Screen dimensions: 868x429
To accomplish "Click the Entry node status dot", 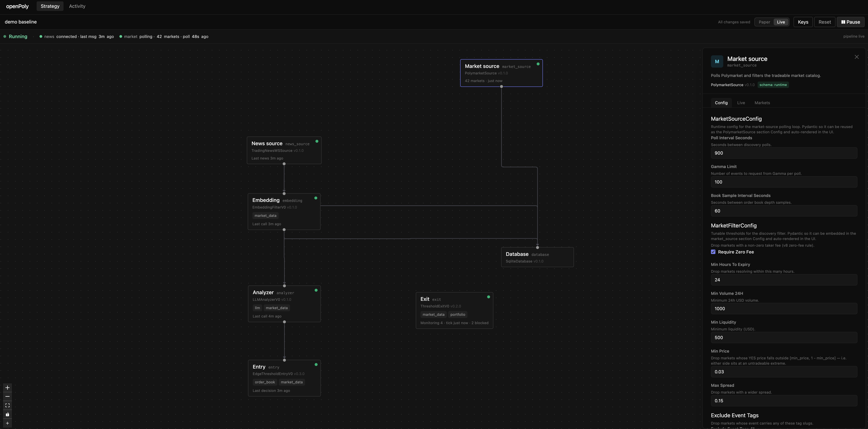I will click(316, 365).
